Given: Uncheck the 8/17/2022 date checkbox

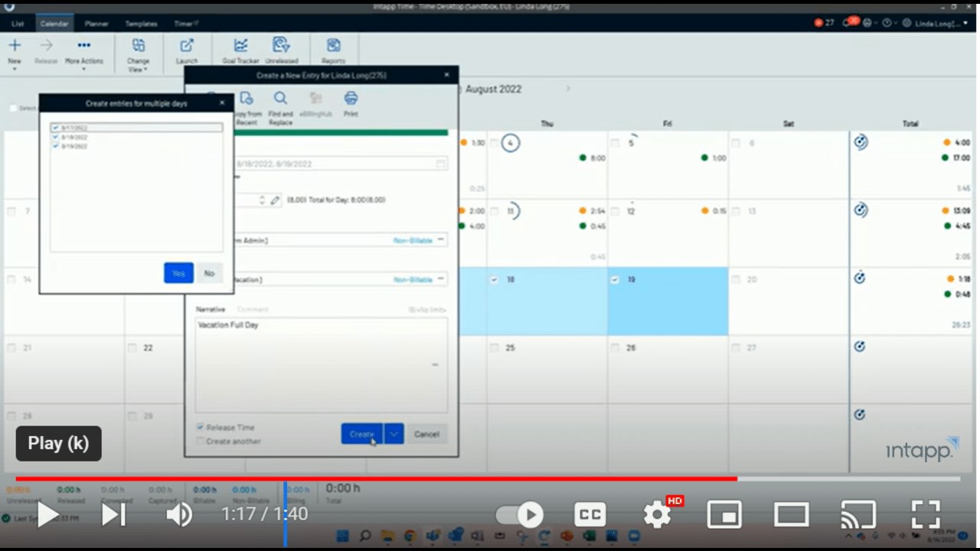Looking at the screenshot, I should coord(55,128).
